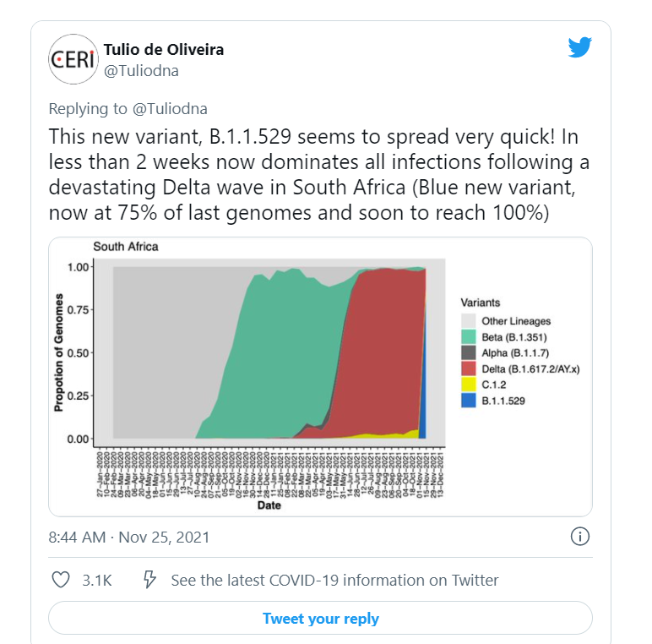Like the tweet with heart icon
The height and width of the screenshot is (644, 652).
[61, 580]
